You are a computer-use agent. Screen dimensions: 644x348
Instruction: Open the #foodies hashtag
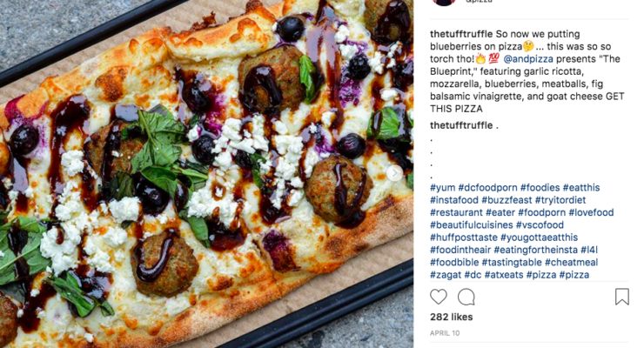pos(540,188)
